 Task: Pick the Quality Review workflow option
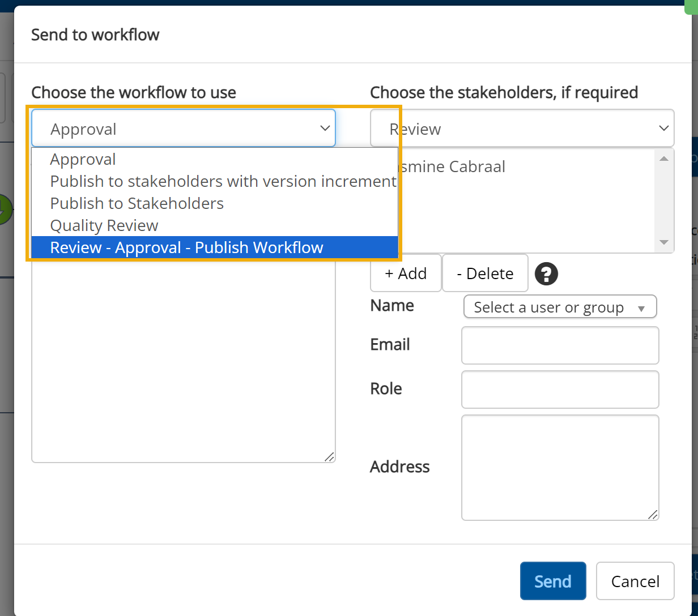point(104,226)
